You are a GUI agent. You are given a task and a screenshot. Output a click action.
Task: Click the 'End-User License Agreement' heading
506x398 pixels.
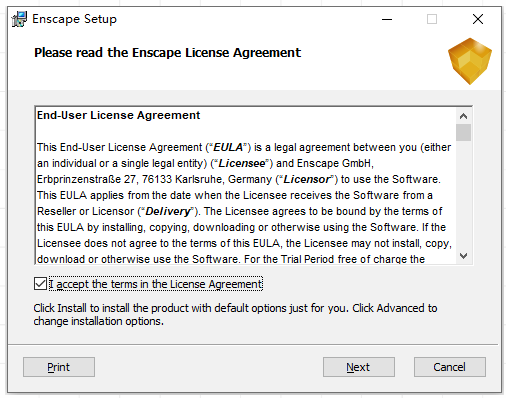[x=118, y=115]
